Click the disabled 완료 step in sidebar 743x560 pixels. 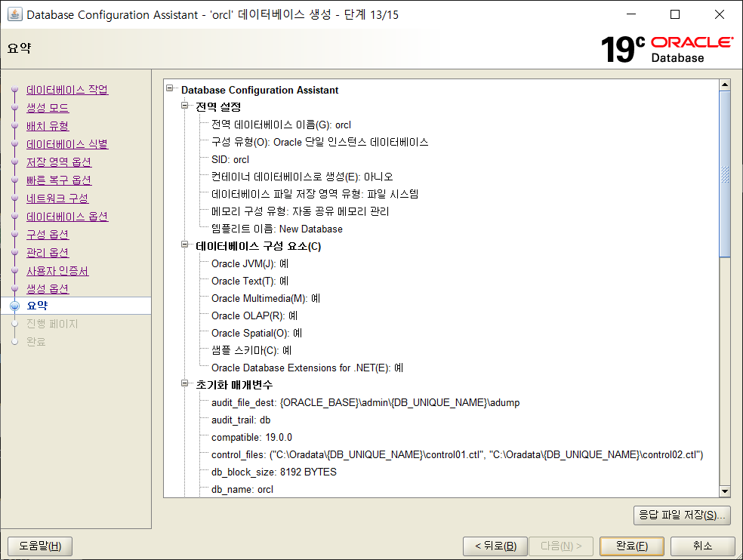36,342
